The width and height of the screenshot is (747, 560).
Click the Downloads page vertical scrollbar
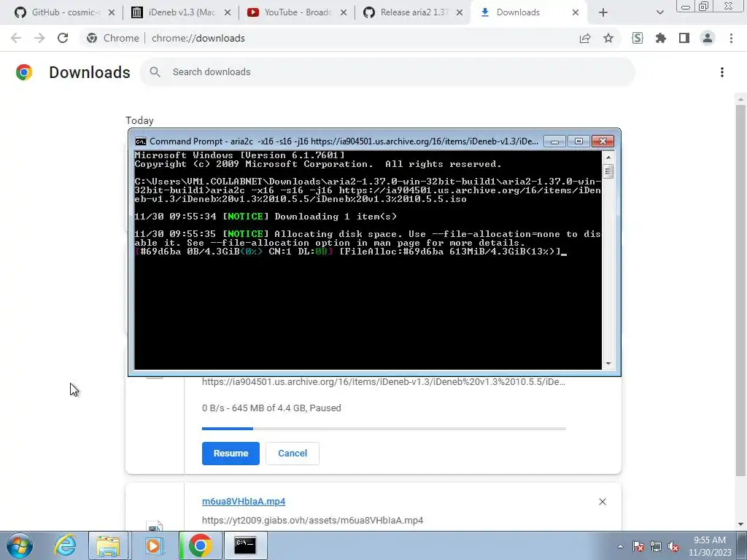coord(740,290)
